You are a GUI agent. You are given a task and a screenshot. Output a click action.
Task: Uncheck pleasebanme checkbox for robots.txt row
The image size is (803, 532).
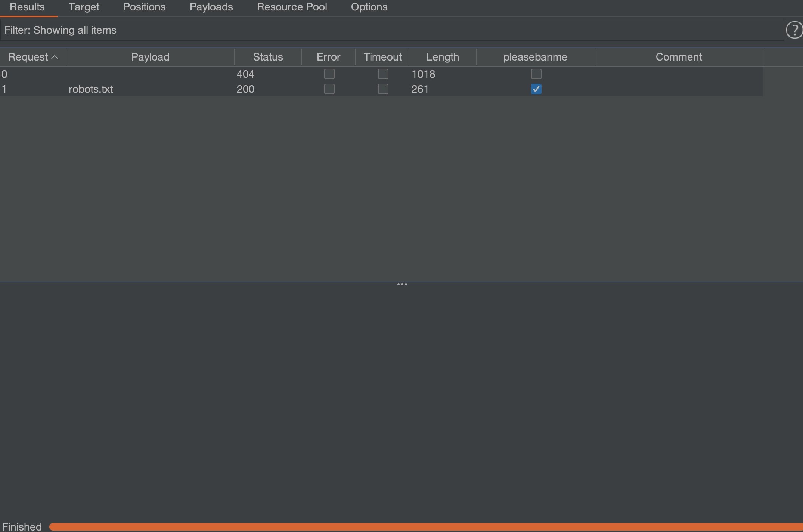pyautogui.click(x=536, y=89)
